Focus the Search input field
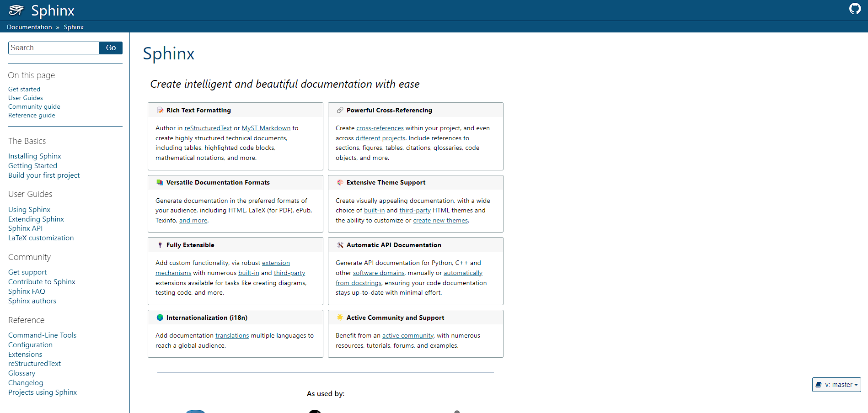The height and width of the screenshot is (413, 868). pos(54,48)
